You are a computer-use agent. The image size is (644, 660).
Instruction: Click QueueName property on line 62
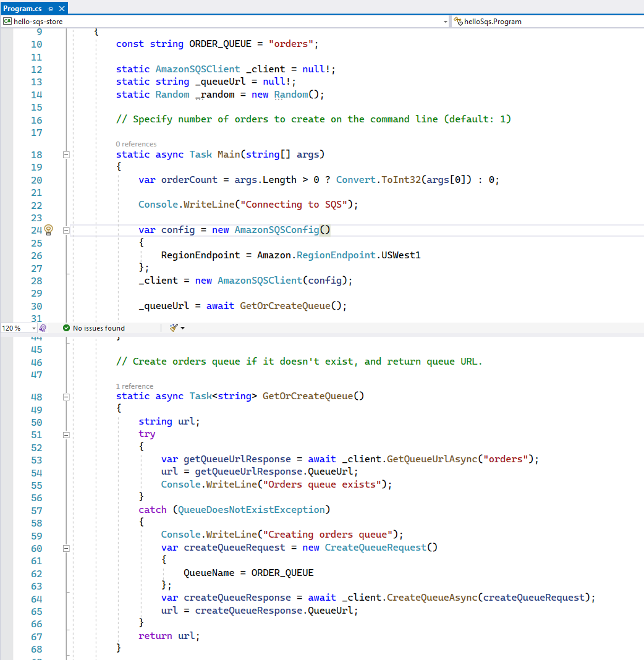[x=209, y=573]
